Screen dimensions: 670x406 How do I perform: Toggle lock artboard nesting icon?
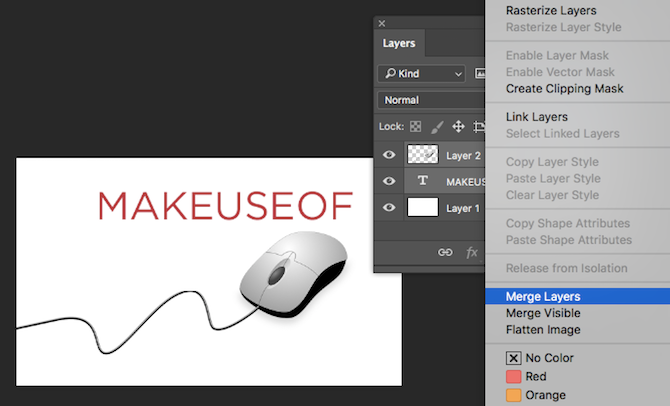point(479,127)
